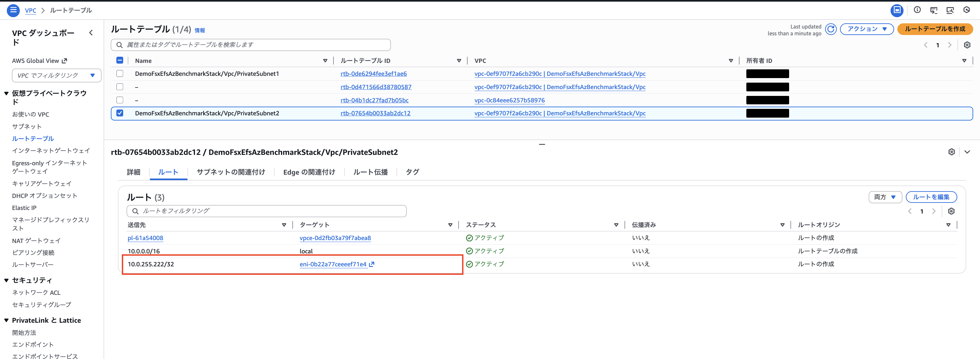Open the vpce-0d2fb03a79f7abea8 target link
The height and width of the screenshot is (359, 980).
point(335,238)
